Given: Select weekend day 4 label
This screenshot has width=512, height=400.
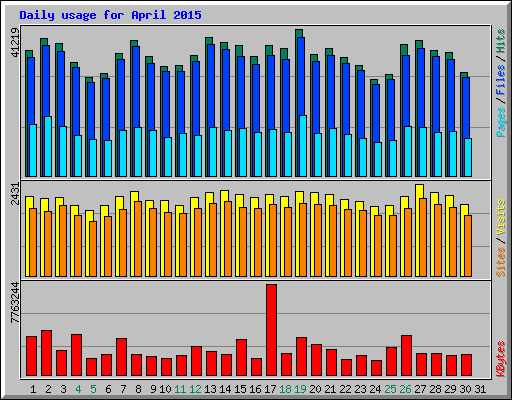Looking at the screenshot, I should (x=78, y=389).
